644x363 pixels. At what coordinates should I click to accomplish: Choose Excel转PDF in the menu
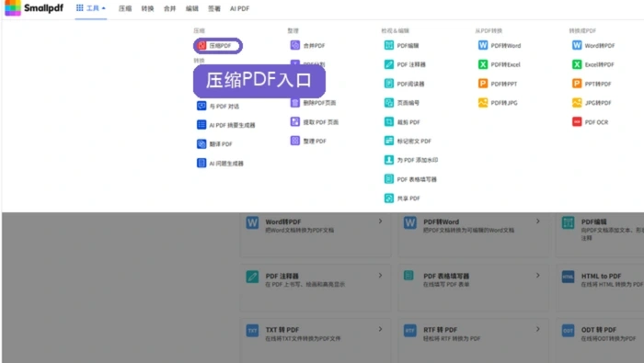[593, 64]
